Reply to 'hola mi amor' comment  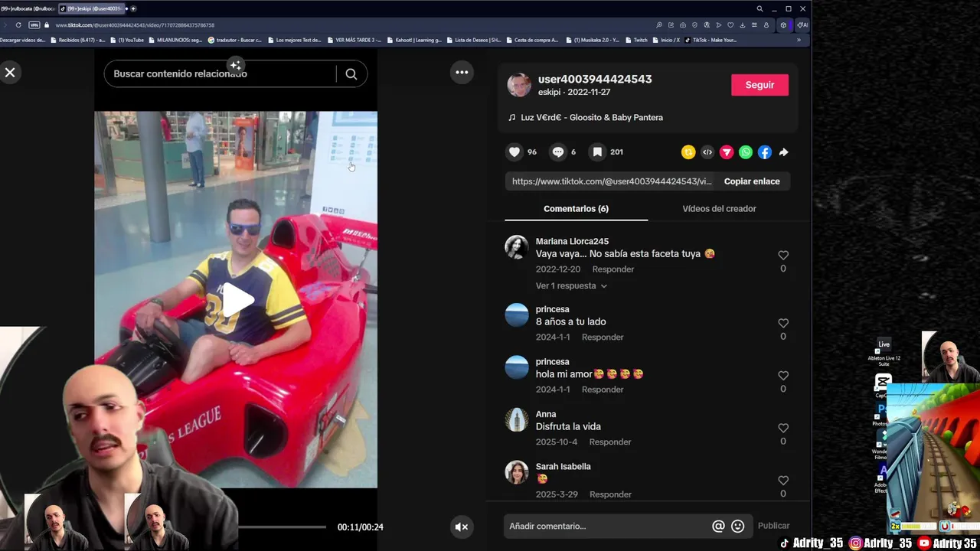pyautogui.click(x=603, y=390)
